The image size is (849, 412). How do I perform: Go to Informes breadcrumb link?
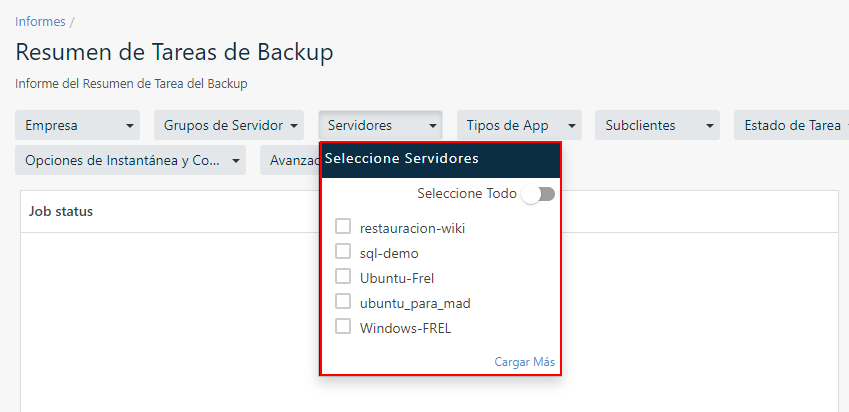(x=40, y=21)
